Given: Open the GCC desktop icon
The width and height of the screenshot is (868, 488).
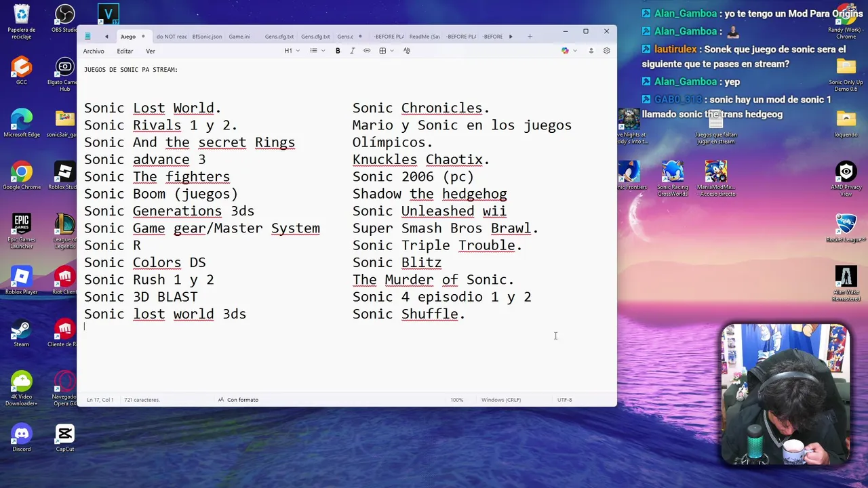Looking at the screenshot, I should point(22,70).
